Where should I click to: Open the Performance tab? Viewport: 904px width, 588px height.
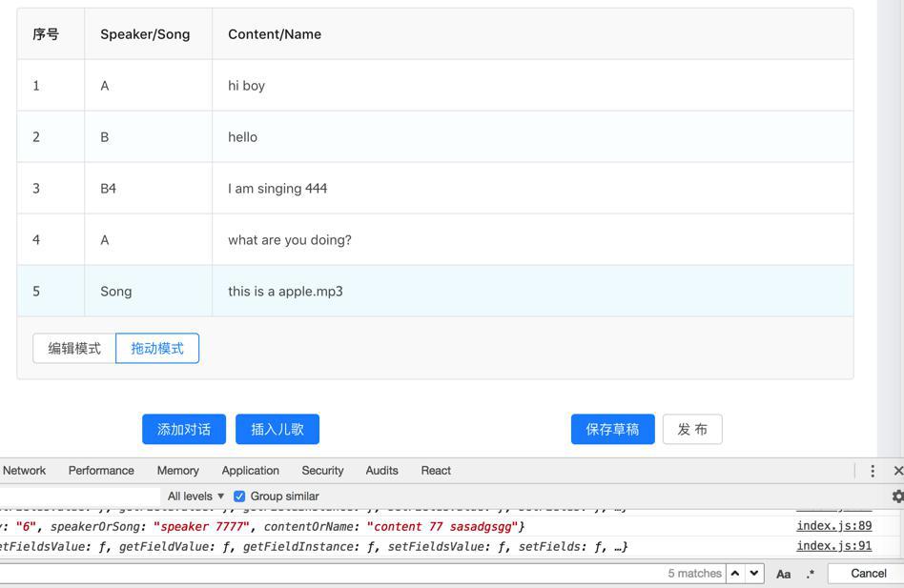[x=101, y=471]
